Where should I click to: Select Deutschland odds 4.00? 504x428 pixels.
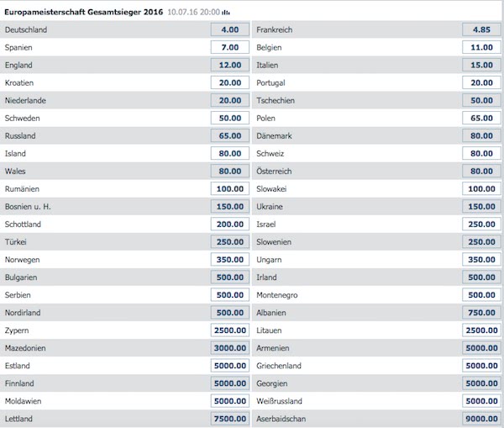(230, 29)
